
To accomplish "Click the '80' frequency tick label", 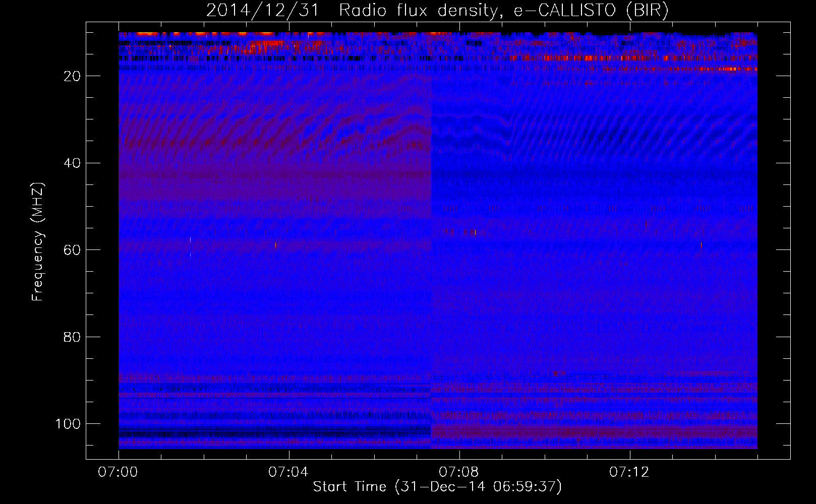I will coord(72,337).
